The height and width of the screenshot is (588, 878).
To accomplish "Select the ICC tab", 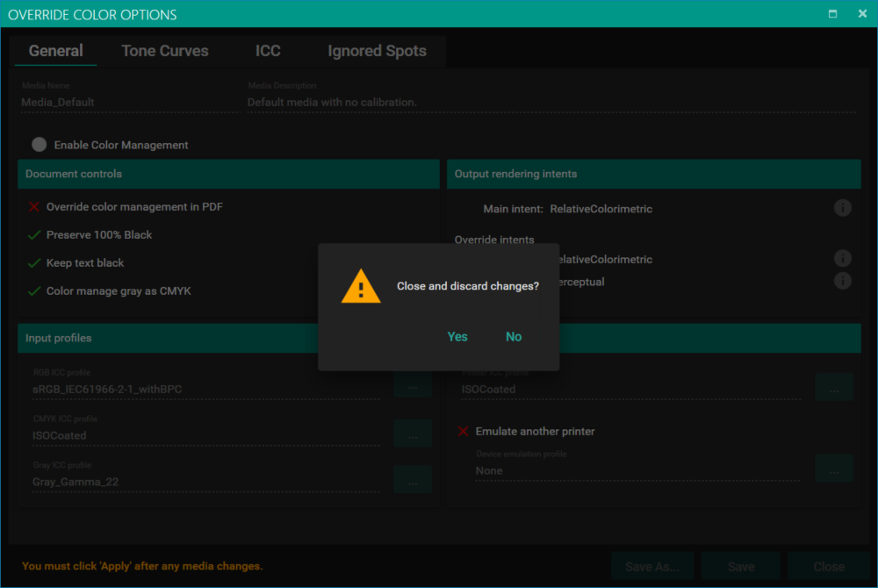I will (x=268, y=51).
